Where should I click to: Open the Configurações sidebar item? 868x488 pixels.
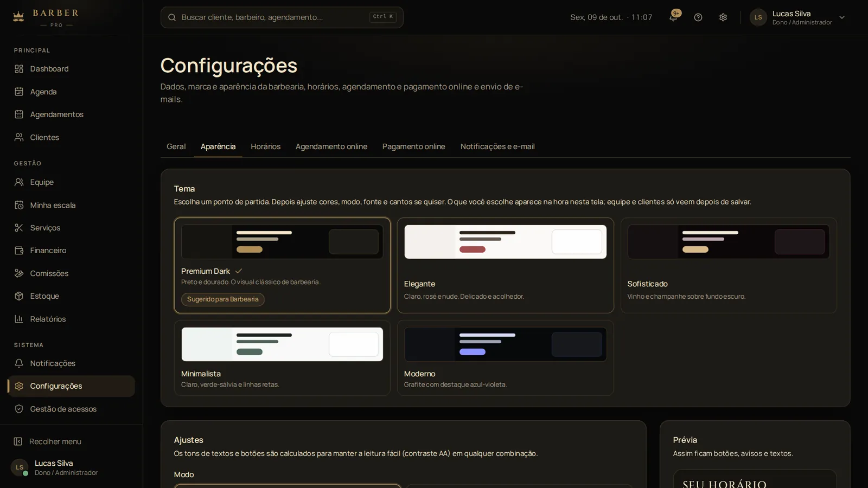click(72, 386)
